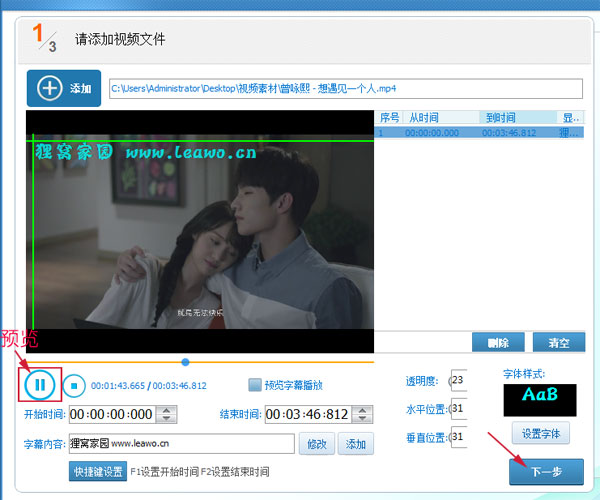Proceed with the 下一步 button
Screen dimensions: 600x500
coord(546,472)
